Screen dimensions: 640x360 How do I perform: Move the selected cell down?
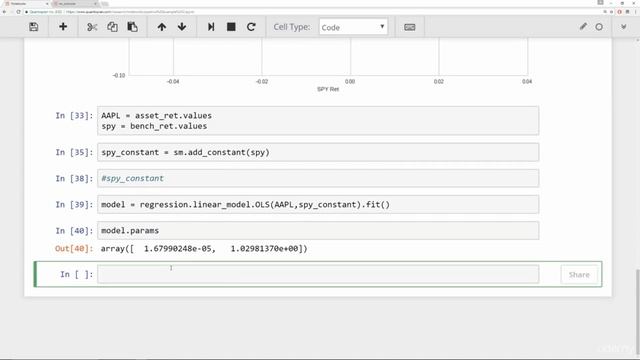click(x=182, y=27)
